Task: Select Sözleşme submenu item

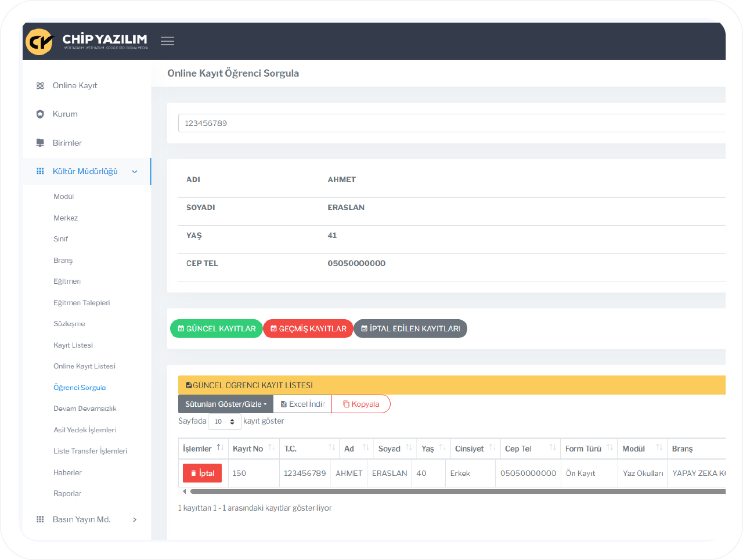Action: point(70,324)
